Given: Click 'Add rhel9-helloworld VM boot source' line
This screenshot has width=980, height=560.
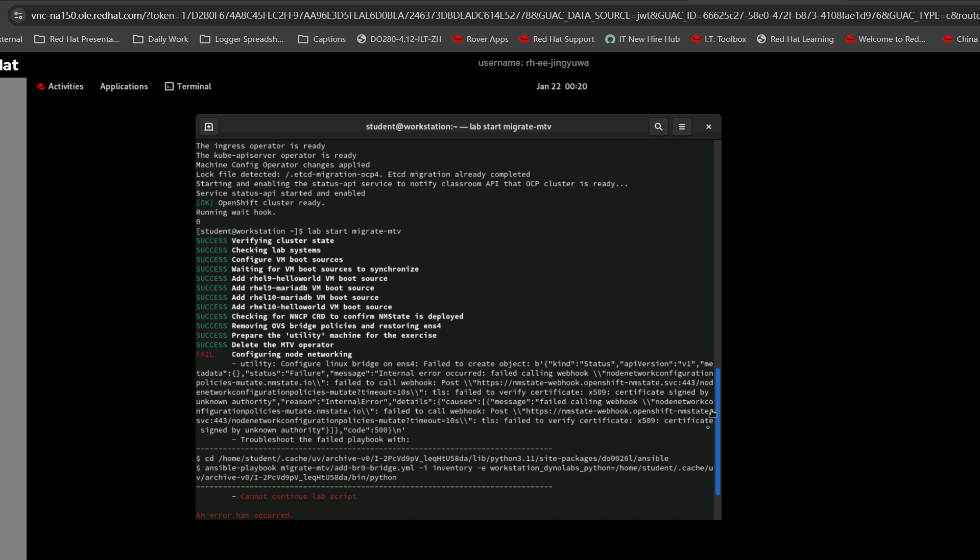Looking at the screenshot, I should click(309, 279).
